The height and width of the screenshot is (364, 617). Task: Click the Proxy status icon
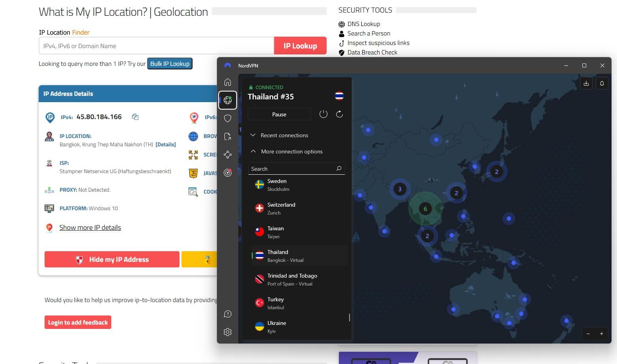49,190
